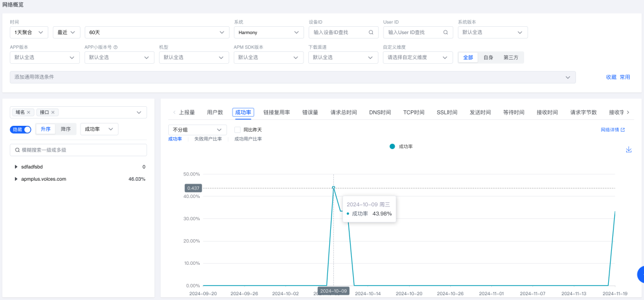This screenshot has height=300, width=644.
Task: Click the blue floating button at right edge
Action: pyautogui.click(x=640, y=274)
